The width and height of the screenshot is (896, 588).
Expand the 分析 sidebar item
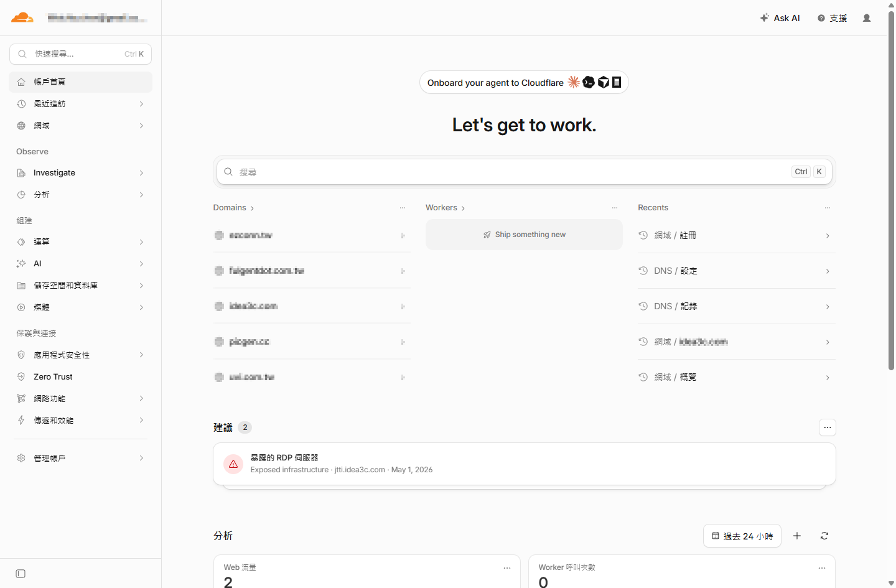(81, 195)
